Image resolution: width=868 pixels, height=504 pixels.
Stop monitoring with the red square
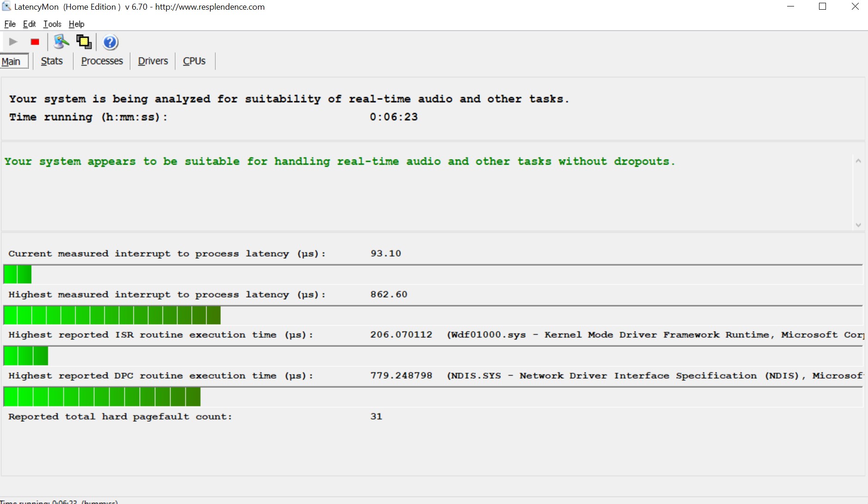(x=35, y=42)
